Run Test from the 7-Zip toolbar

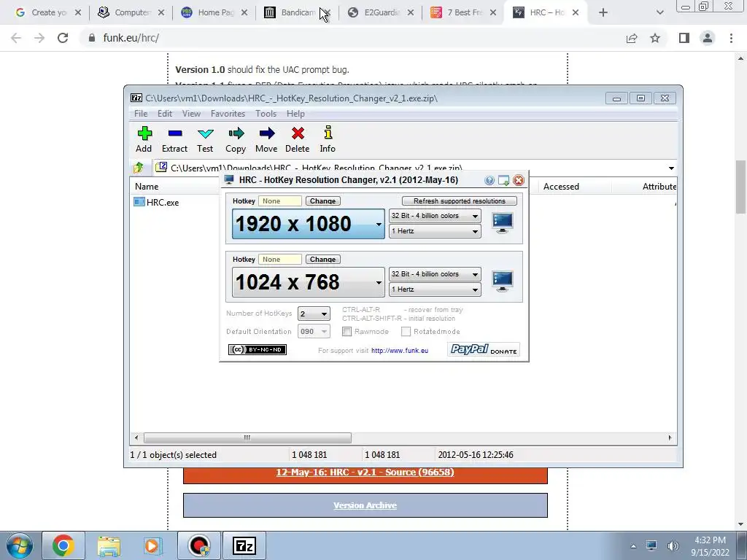[205, 139]
